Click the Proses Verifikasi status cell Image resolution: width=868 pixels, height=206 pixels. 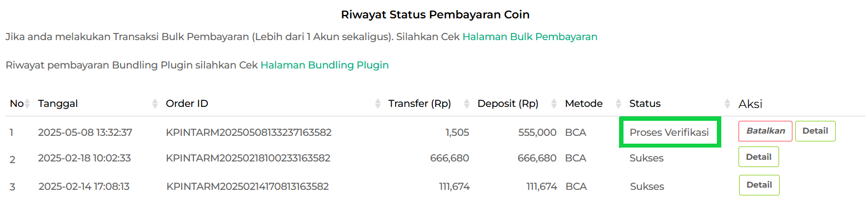670,133
